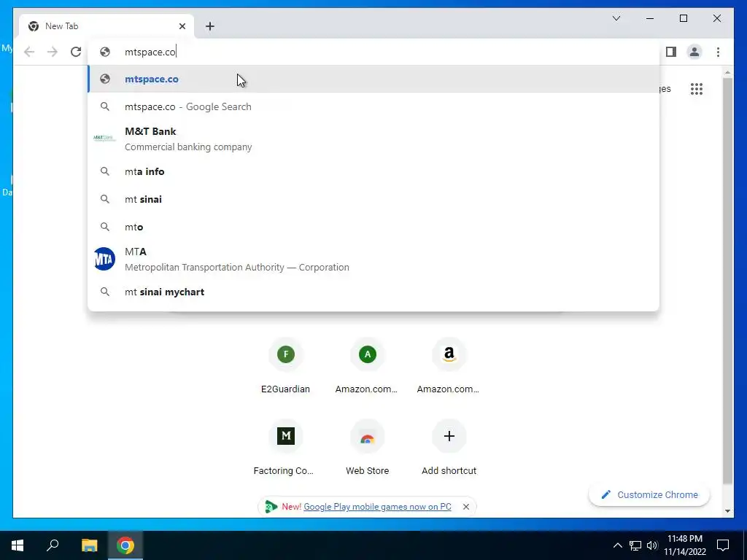Click the page vertical scrollbar

[727, 281]
